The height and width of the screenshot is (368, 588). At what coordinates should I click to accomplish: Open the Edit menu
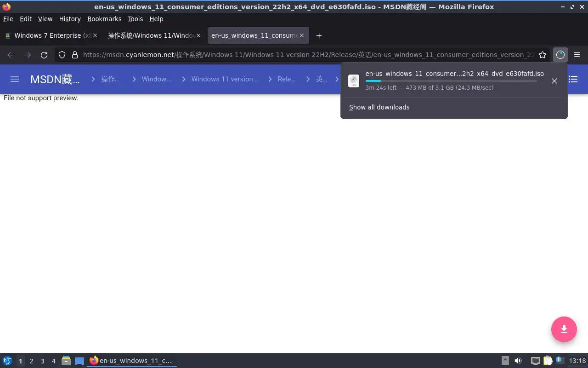[26, 19]
